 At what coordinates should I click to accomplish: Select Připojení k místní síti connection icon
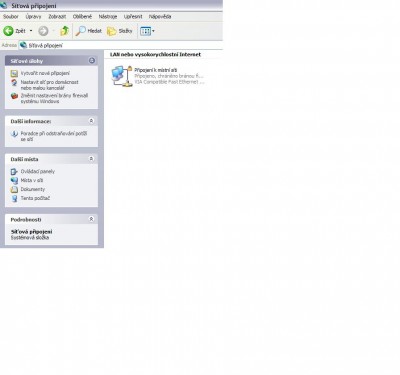point(122,76)
